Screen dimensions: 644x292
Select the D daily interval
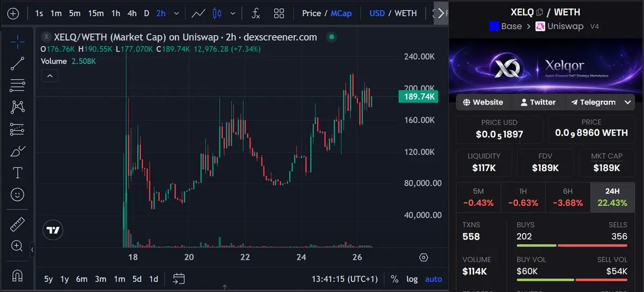point(147,13)
